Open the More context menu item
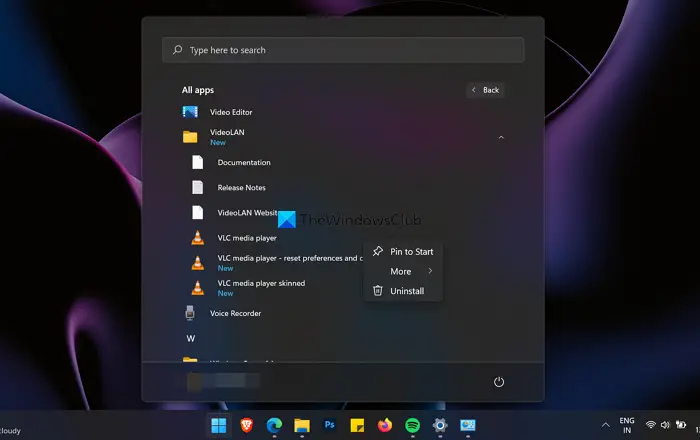This screenshot has height=440, width=700. point(403,271)
